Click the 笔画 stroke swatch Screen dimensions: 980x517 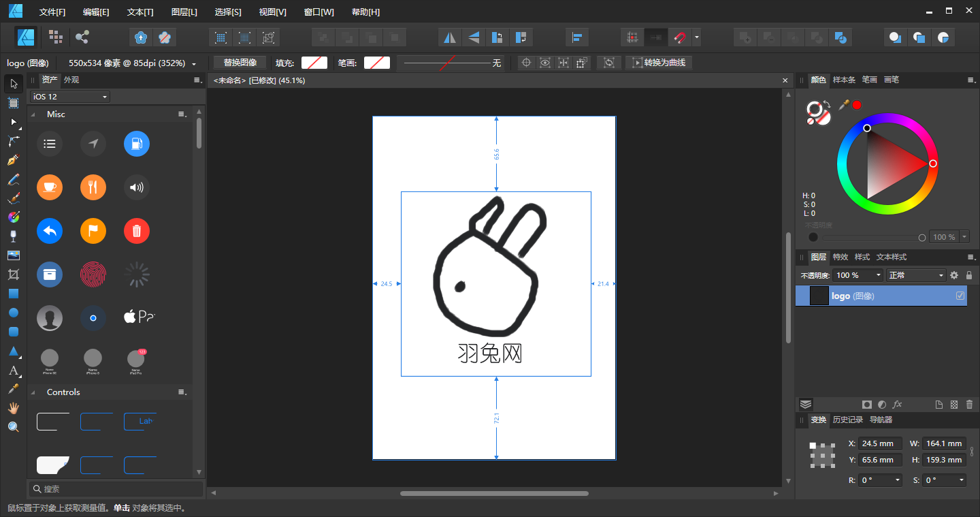(377, 63)
